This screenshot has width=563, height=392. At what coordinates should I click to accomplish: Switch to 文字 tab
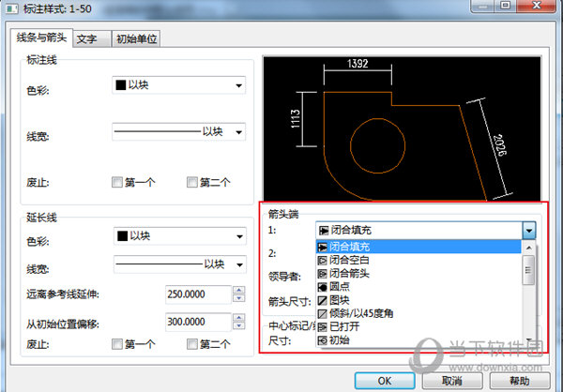[x=92, y=38]
